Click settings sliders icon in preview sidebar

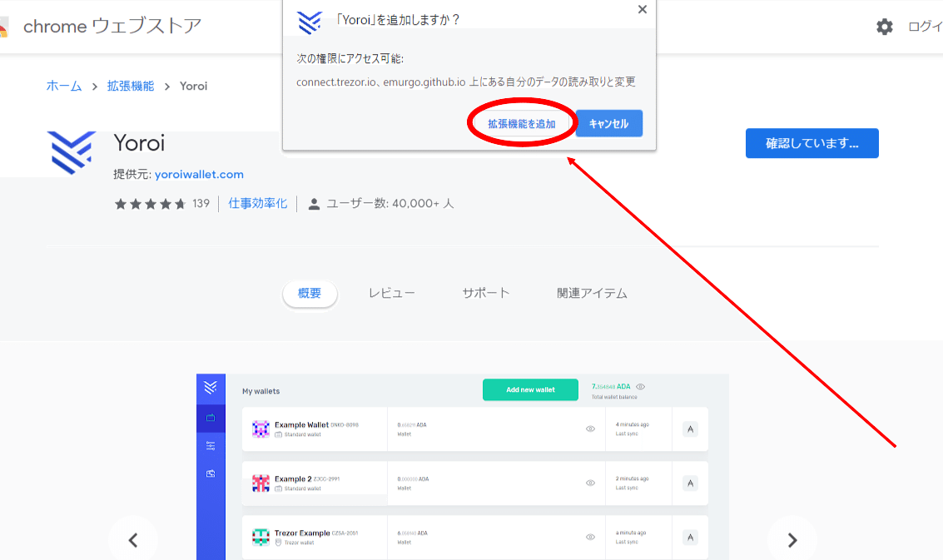pos(211,446)
